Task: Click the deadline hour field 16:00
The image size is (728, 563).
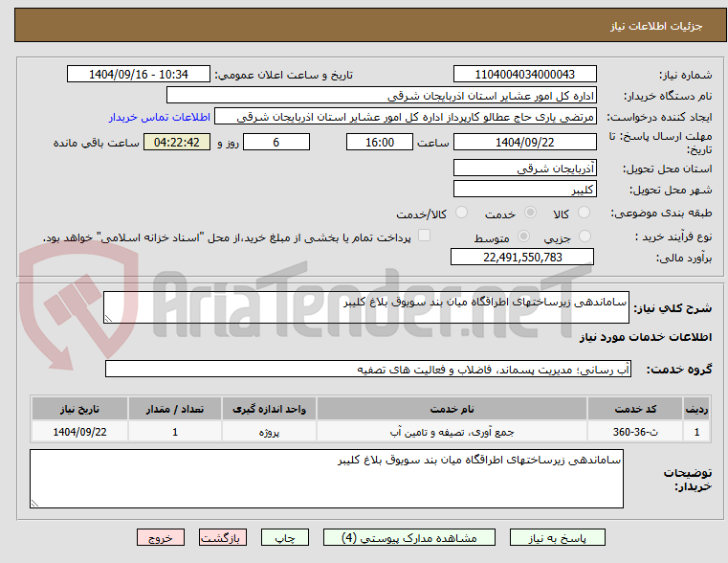Action: pos(380,142)
